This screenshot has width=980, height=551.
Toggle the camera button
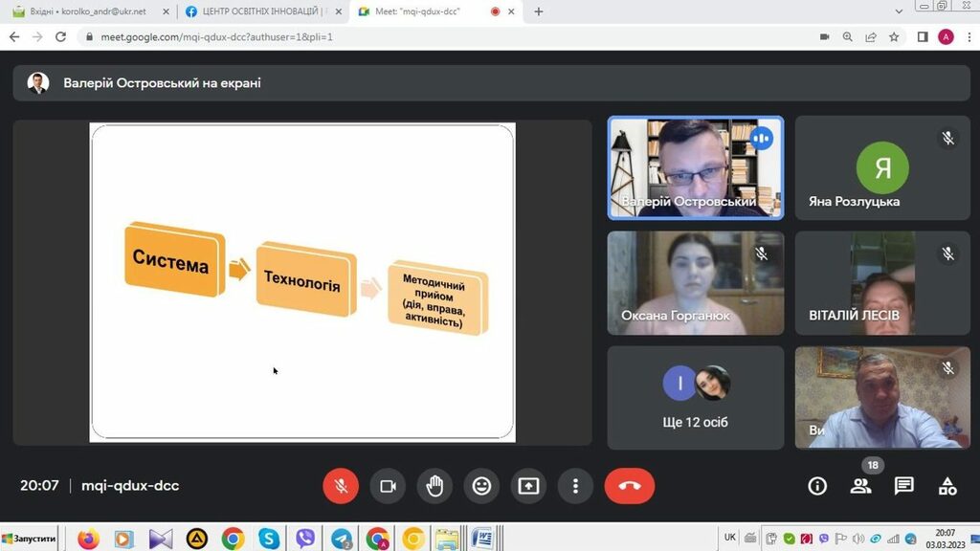click(388, 486)
